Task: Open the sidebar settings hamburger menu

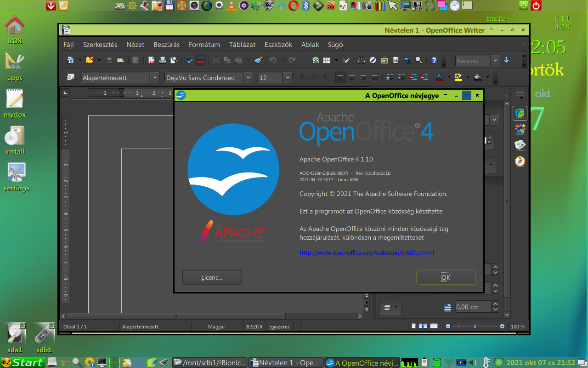Action: [520, 95]
